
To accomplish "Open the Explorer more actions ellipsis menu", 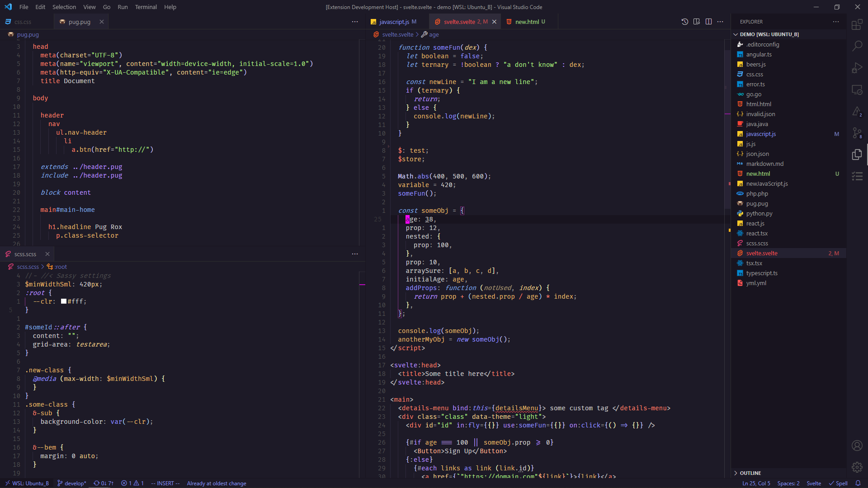I will point(835,22).
